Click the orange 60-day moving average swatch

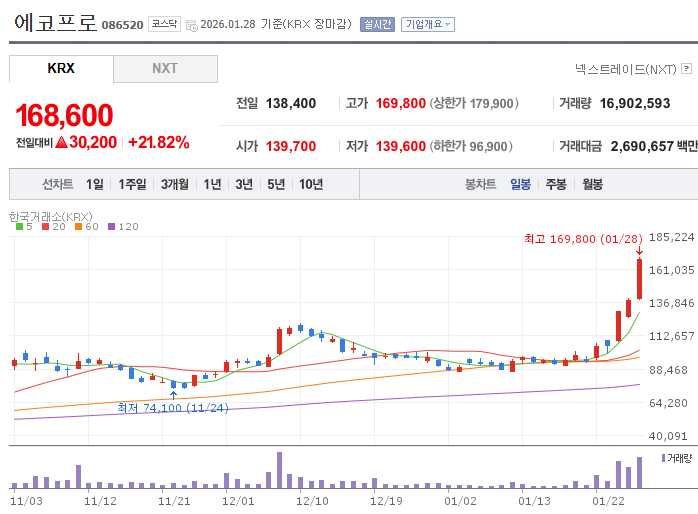(78, 227)
